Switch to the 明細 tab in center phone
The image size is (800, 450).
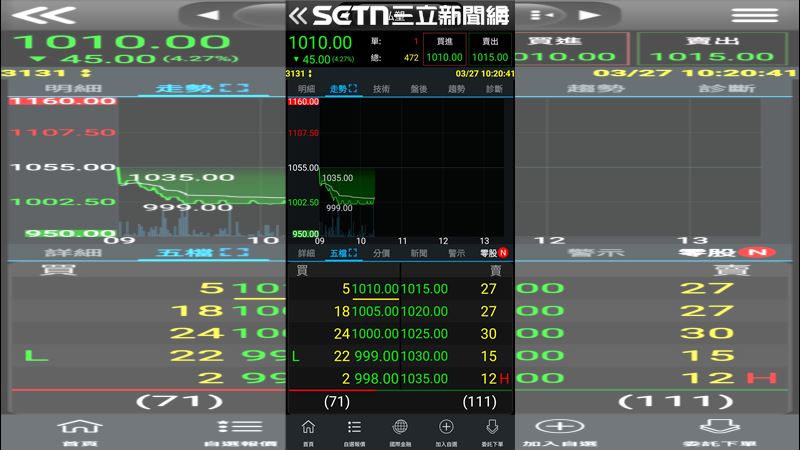[306, 89]
